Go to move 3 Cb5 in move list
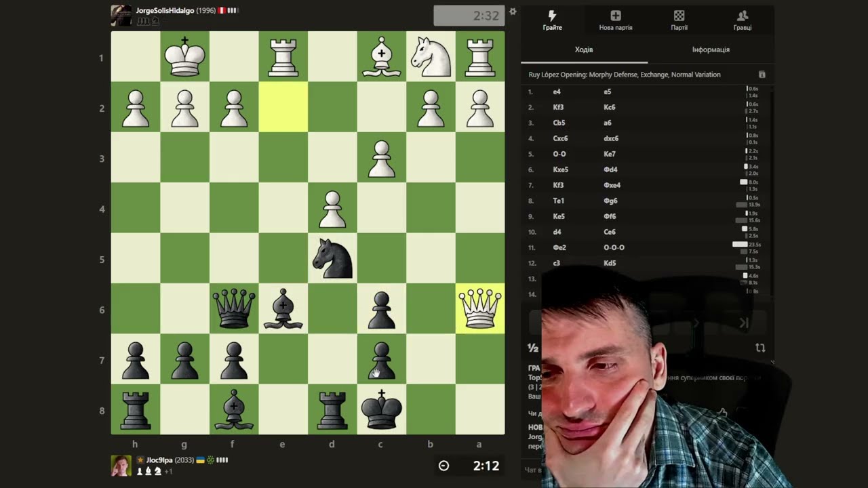The height and width of the screenshot is (488, 868). (x=559, y=123)
